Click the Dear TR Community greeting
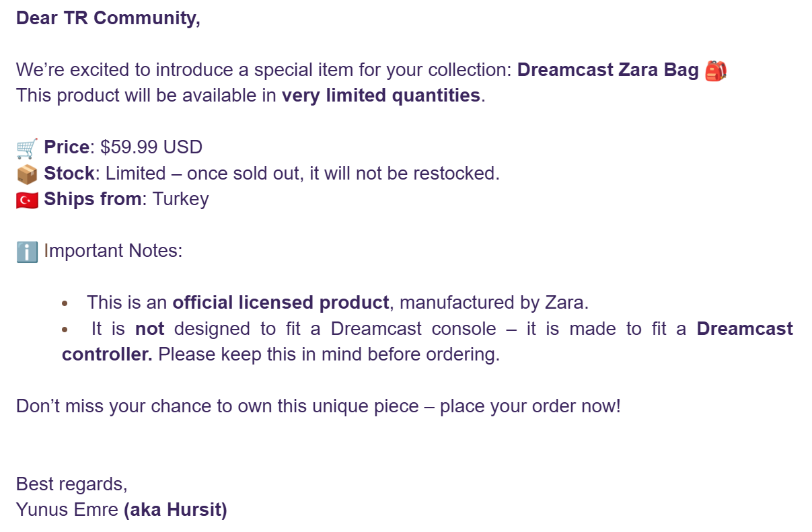Screen dimensions: 812x532 108,18
